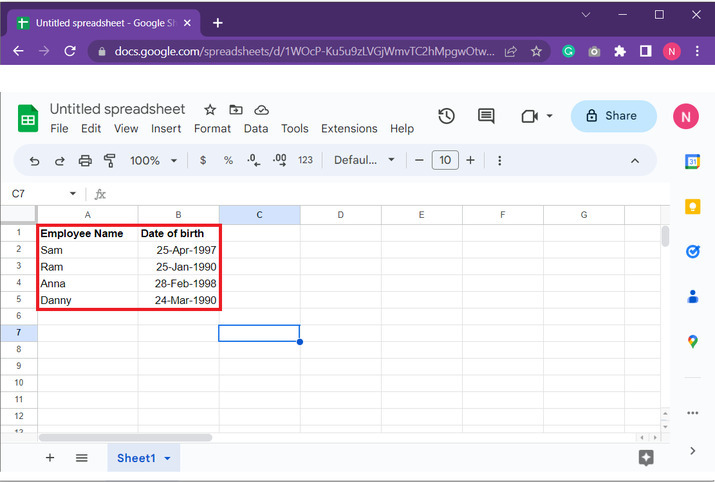The image size is (715, 482).
Task: Move the document using folder icon
Action: (x=236, y=109)
